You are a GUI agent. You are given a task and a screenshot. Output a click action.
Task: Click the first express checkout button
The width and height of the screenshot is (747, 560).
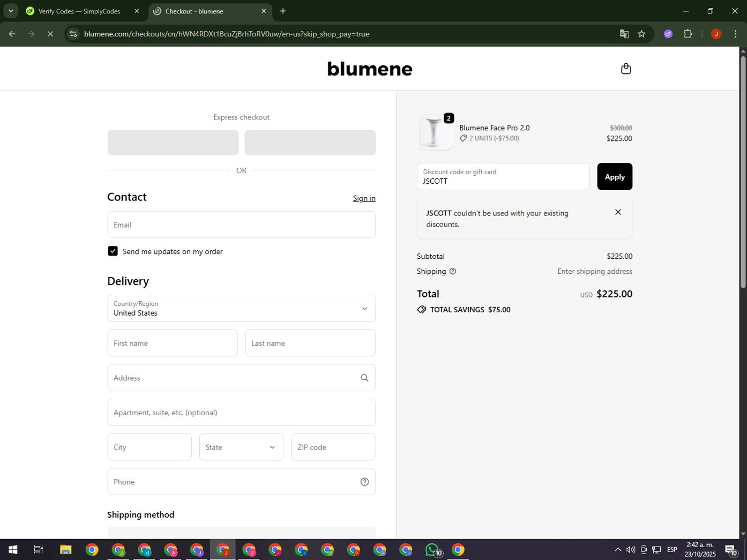click(x=173, y=143)
